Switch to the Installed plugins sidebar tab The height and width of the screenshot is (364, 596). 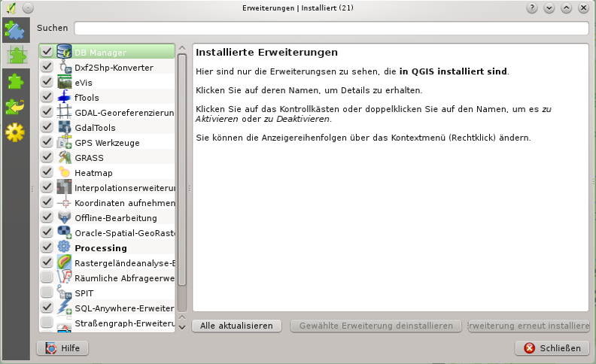coord(17,55)
